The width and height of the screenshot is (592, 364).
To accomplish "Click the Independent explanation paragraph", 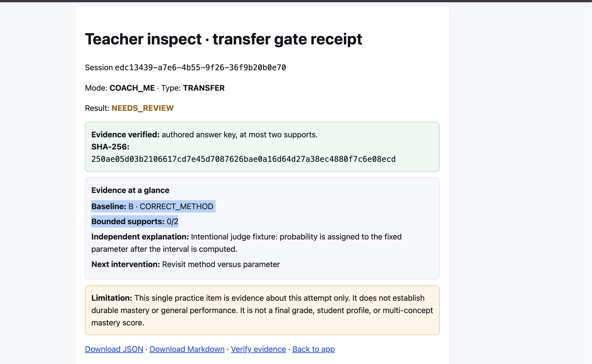I will pos(246,243).
